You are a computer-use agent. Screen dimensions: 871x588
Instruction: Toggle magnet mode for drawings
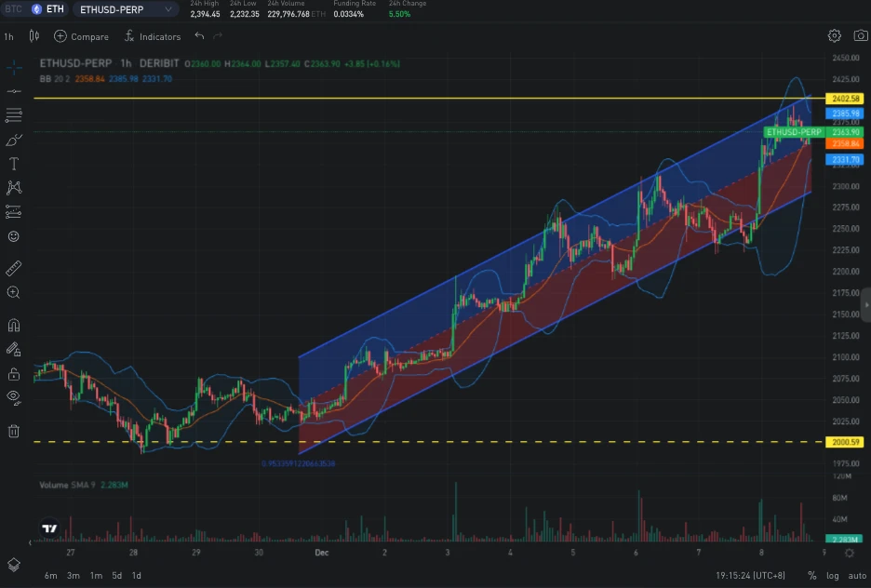14,326
